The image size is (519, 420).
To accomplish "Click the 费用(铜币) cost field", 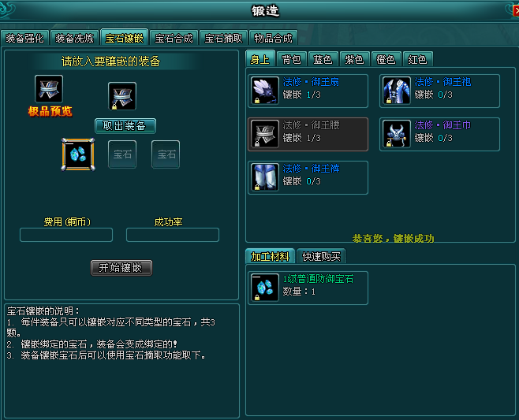I will (66, 235).
